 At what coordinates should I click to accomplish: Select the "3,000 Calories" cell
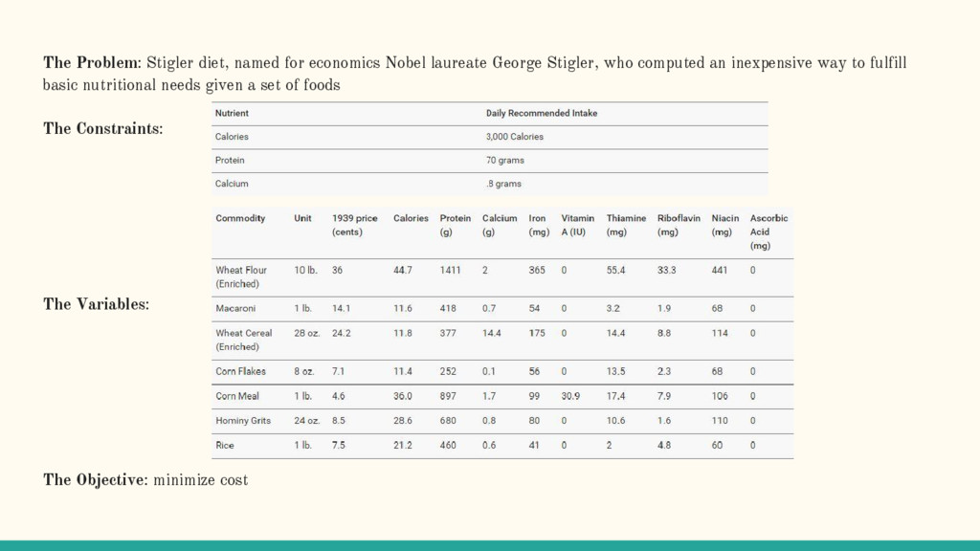(x=514, y=137)
